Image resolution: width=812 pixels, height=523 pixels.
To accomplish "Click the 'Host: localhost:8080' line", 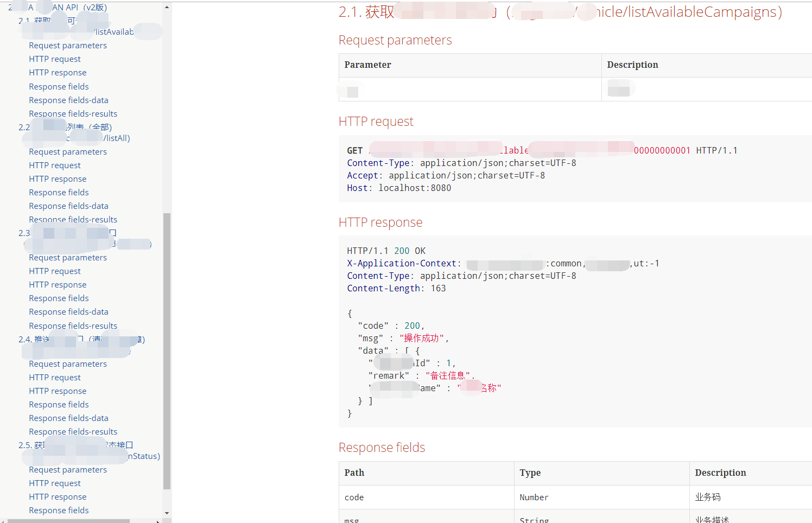I will [x=399, y=188].
